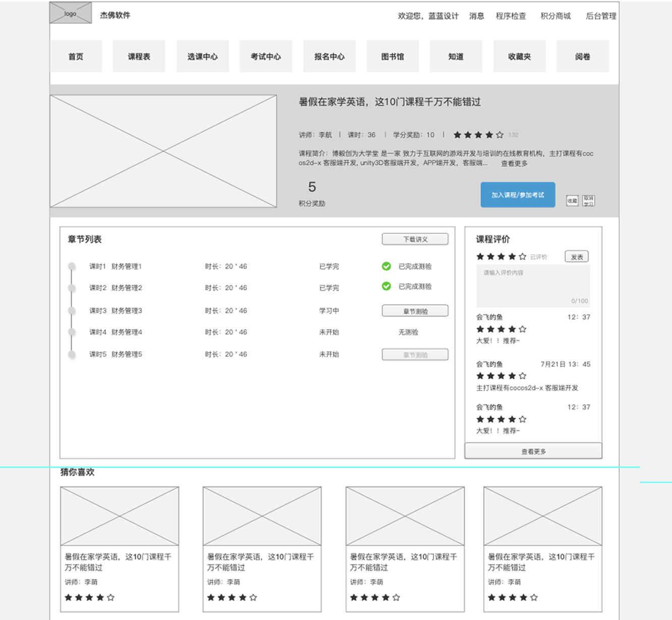The image size is (672, 620).
Task: Open the first recommended course thumbnail under 猜你喜欢
Action: tap(120, 516)
